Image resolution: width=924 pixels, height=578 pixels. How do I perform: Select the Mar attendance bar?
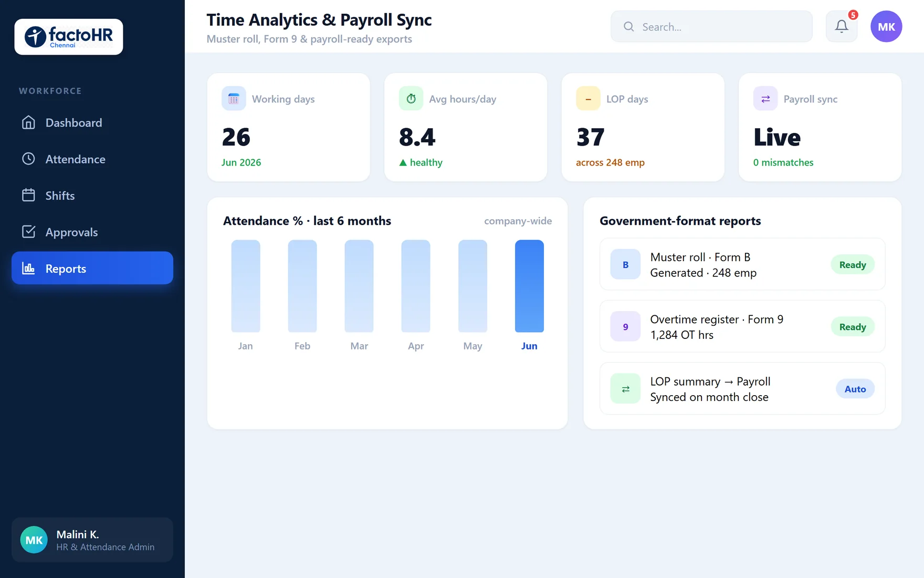pos(359,286)
